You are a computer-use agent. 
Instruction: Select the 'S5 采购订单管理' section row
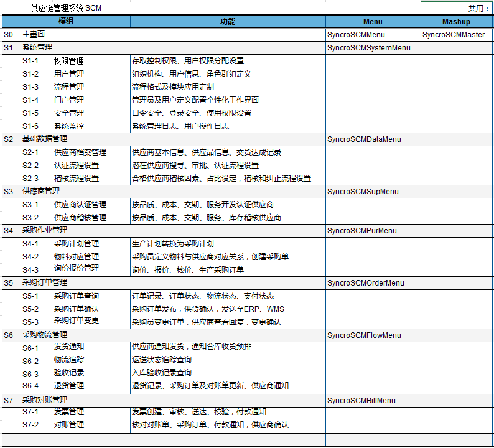pyautogui.click(x=164, y=282)
